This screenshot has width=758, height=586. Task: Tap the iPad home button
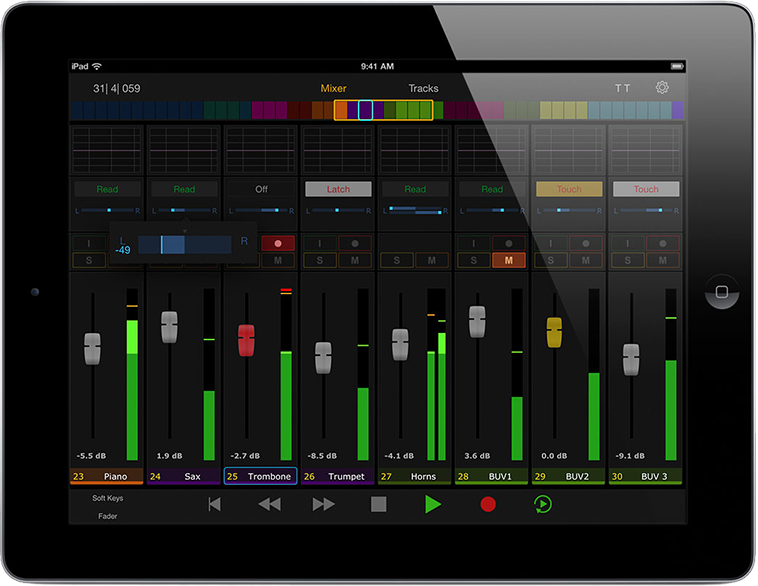pyautogui.click(x=722, y=292)
